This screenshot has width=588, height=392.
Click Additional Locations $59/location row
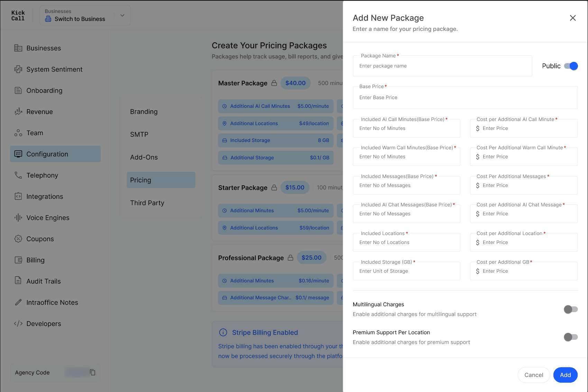(276, 228)
